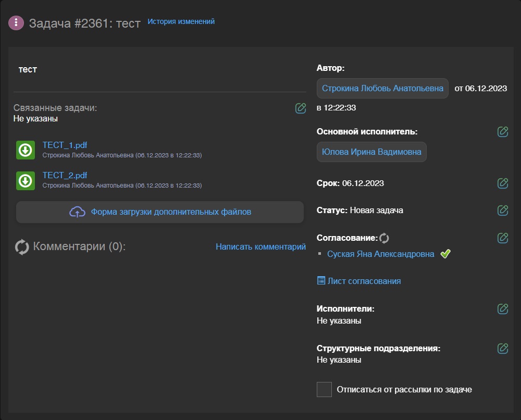The height and width of the screenshot is (420, 521).
Task: Open approver Суская Яна Александровна link
Action: pyautogui.click(x=380, y=254)
